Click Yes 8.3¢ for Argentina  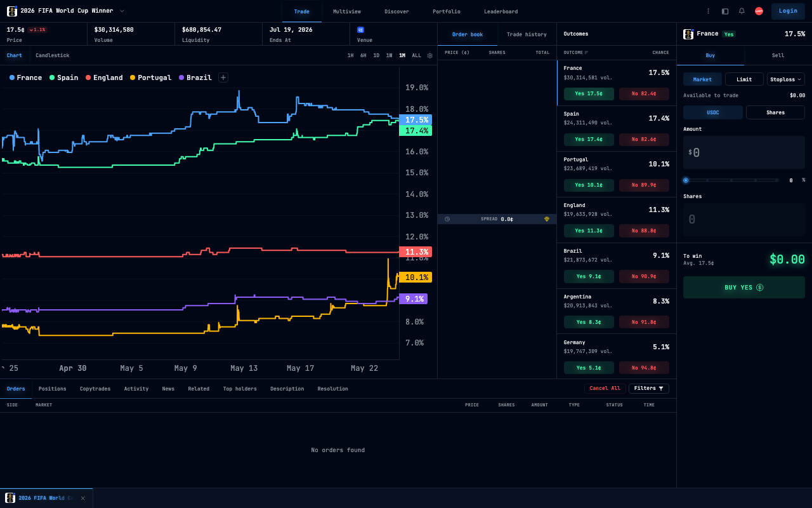click(x=589, y=323)
